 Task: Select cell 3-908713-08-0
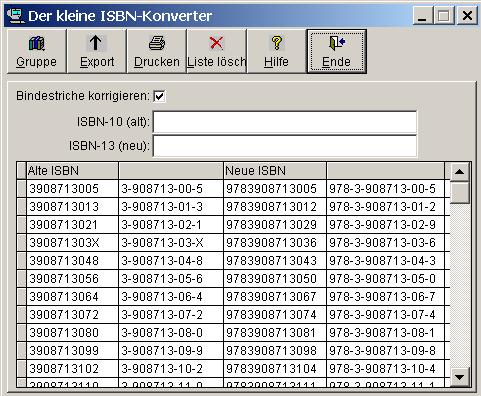(171, 333)
